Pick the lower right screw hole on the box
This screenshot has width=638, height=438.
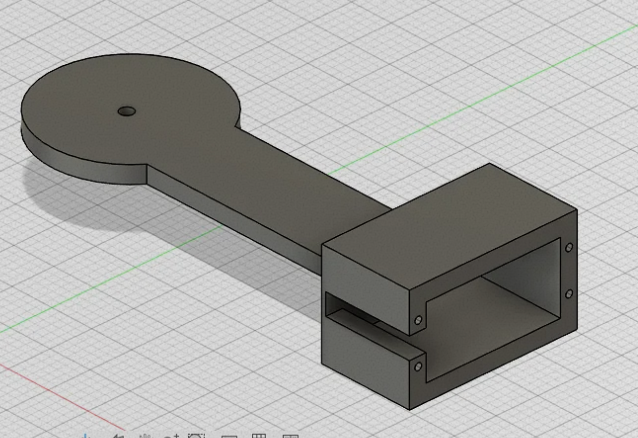point(569,293)
